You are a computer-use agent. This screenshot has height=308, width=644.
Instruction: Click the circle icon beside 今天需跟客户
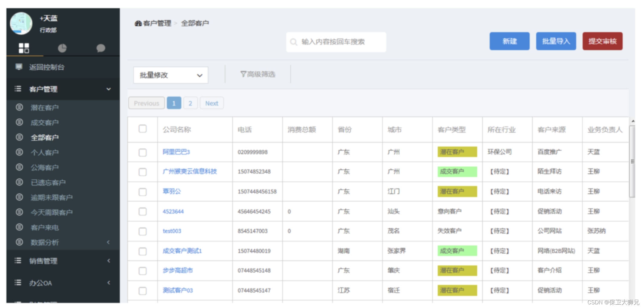[19, 212]
